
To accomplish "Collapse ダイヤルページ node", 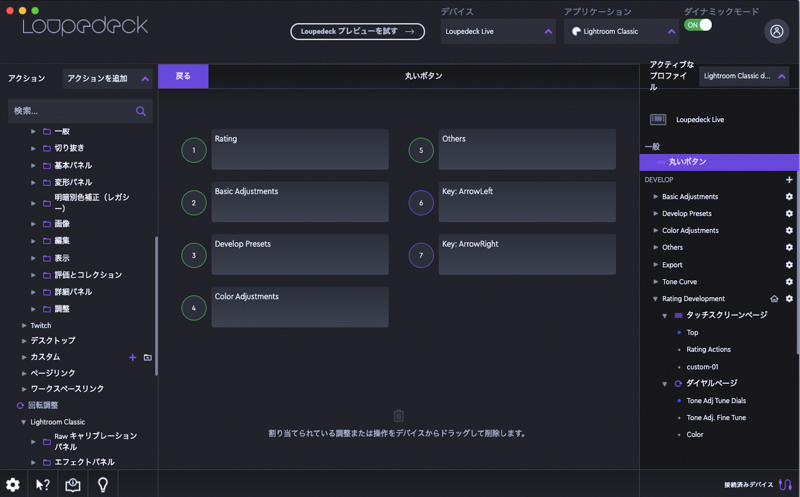I will tap(665, 384).
